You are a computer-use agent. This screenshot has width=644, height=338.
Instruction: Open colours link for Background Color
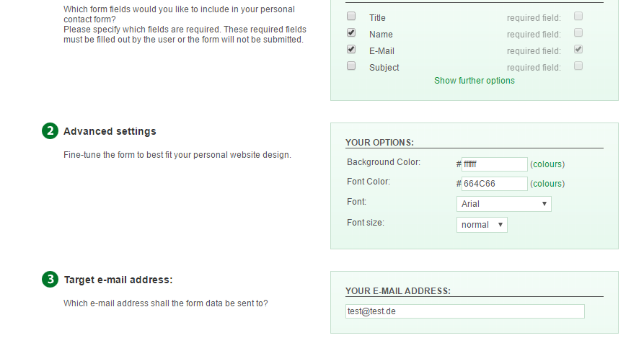click(547, 164)
